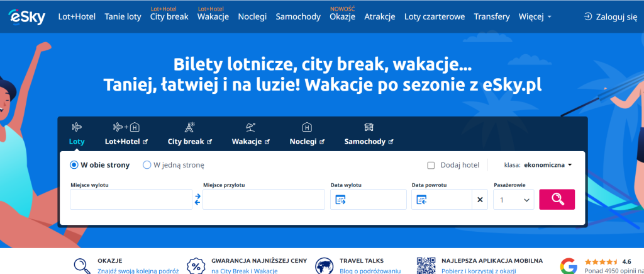The width and height of the screenshot is (644, 274).
Task: Click the car icon above Samochody
Action: point(369,127)
